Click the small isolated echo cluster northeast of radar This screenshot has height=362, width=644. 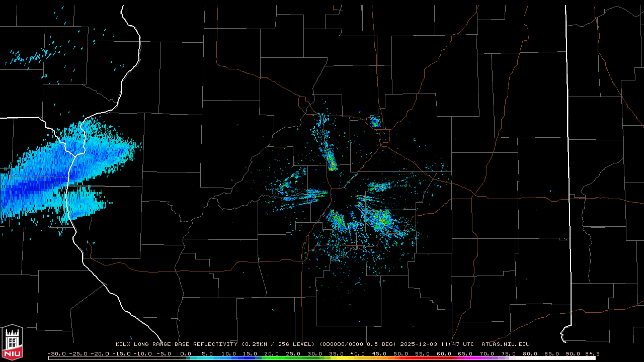(375, 121)
